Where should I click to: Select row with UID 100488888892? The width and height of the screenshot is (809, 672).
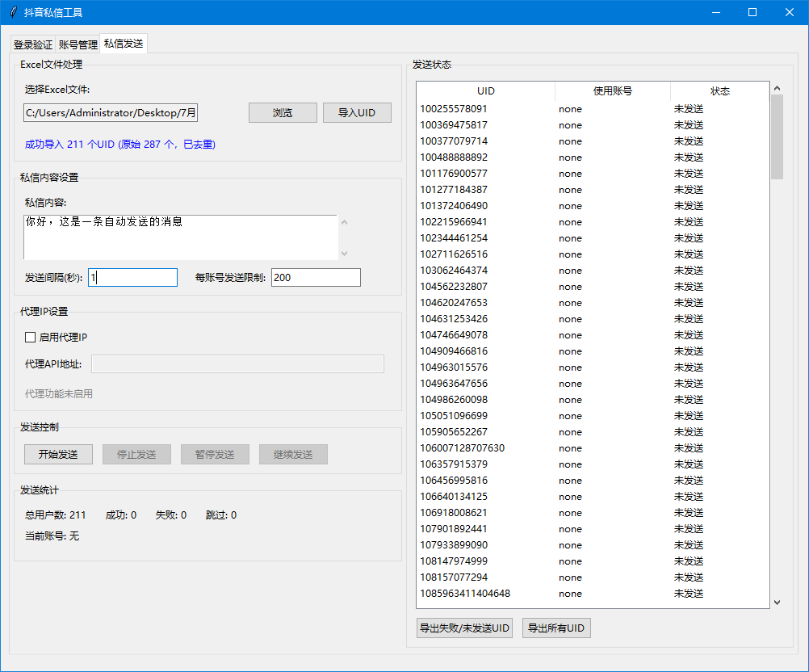(593, 157)
